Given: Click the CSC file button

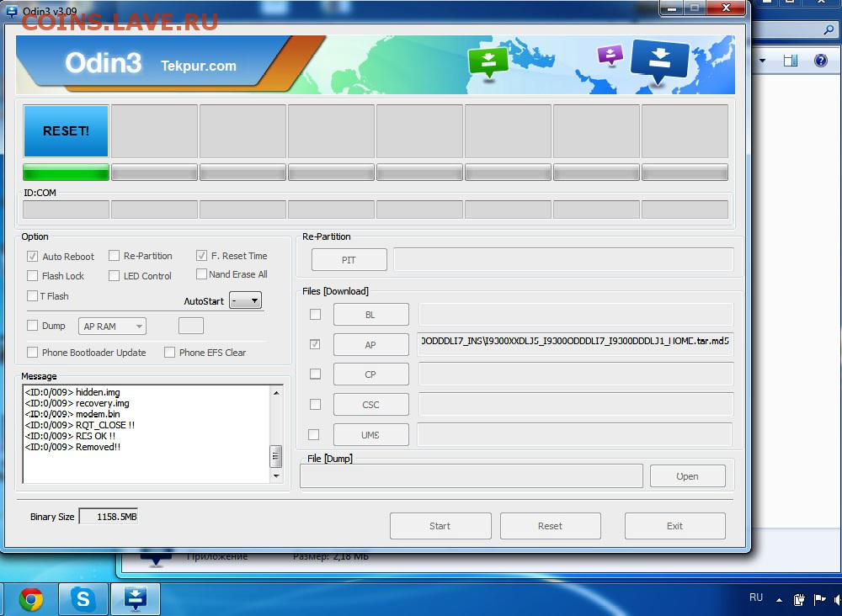Looking at the screenshot, I should pos(371,404).
